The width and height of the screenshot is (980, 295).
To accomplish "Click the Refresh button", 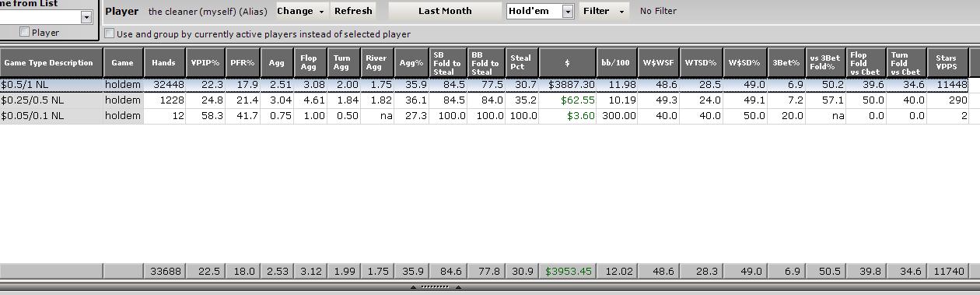I will [353, 11].
